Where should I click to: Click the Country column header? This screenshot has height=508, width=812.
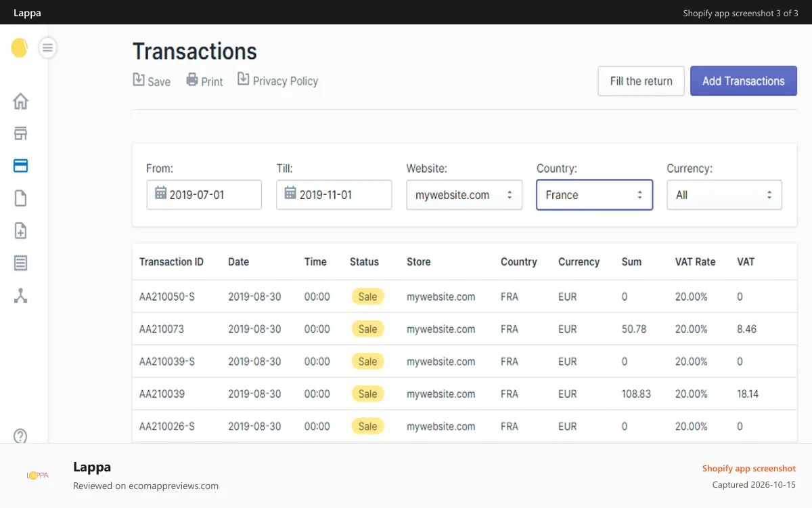pyautogui.click(x=519, y=261)
